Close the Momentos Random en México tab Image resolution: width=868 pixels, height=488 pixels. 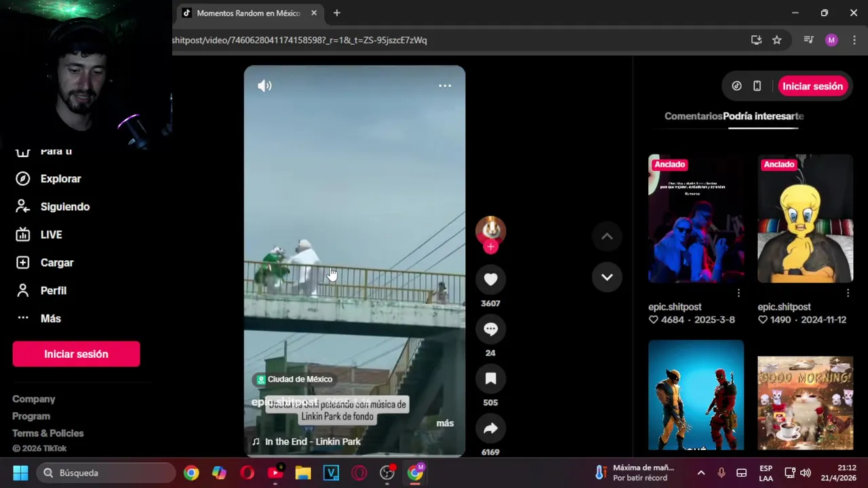click(x=314, y=13)
